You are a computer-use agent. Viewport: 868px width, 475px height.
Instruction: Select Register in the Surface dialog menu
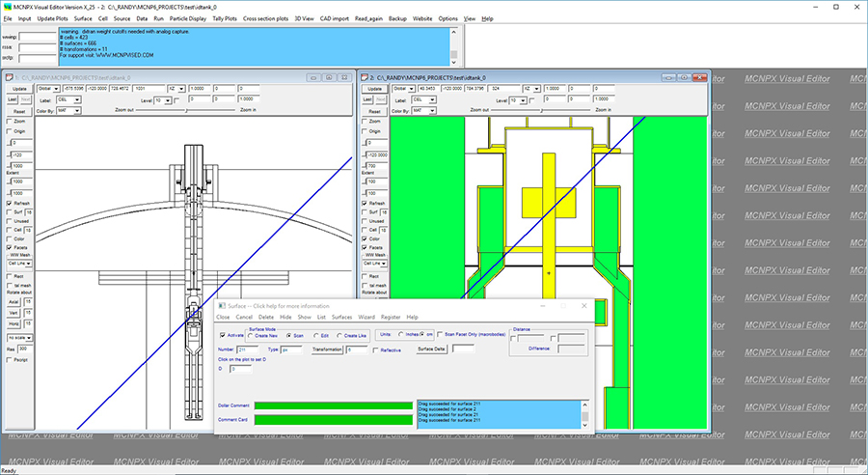coord(391,317)
